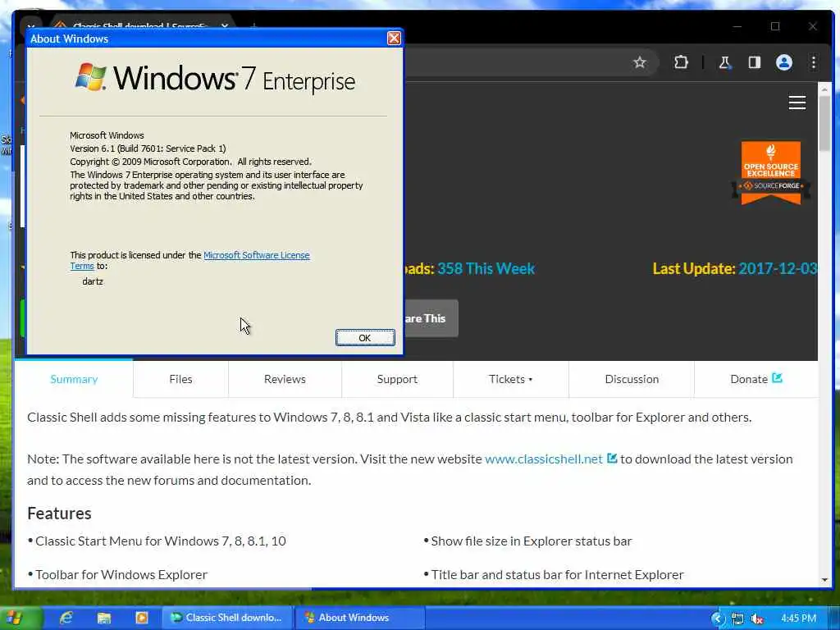Switch to Classic Shell download taskbar button
This screenshot has height=630, width=840.
tap(228, 618)
